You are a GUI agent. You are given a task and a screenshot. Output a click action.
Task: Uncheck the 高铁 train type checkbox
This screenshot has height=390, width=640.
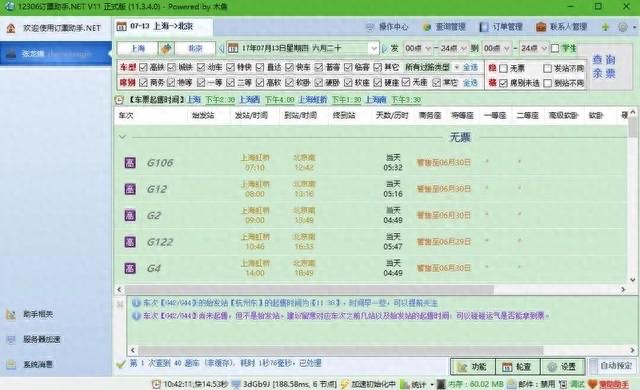click(x=143, y=67)
